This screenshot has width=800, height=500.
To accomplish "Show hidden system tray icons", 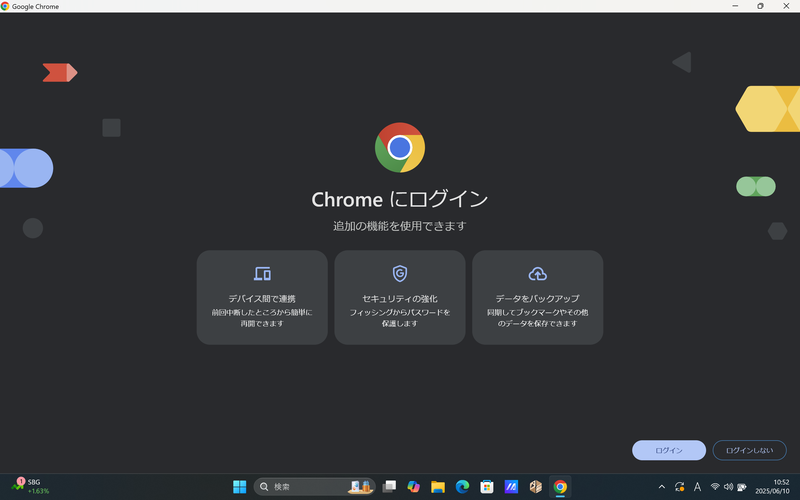I will pyautogui.click(x=662, y=487).
